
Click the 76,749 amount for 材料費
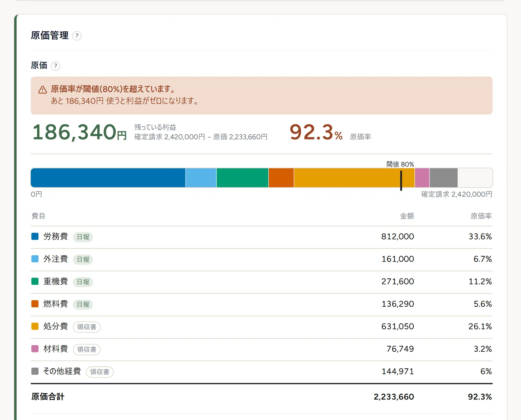tap(400, 349)
